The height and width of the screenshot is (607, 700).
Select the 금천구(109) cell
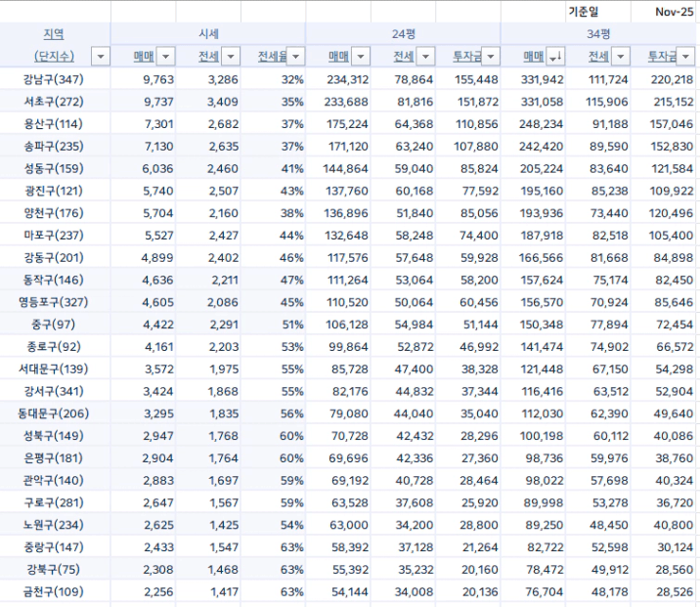(x=55, y=591)
